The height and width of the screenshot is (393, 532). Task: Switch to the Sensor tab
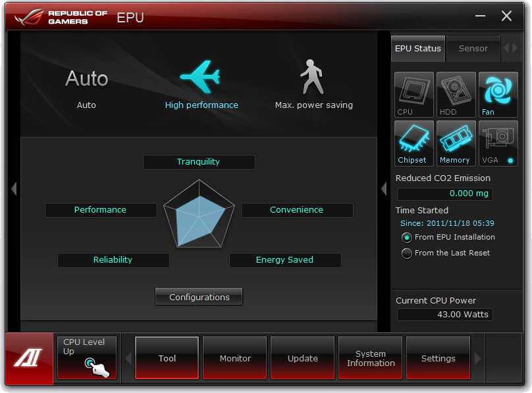[473, 49]
